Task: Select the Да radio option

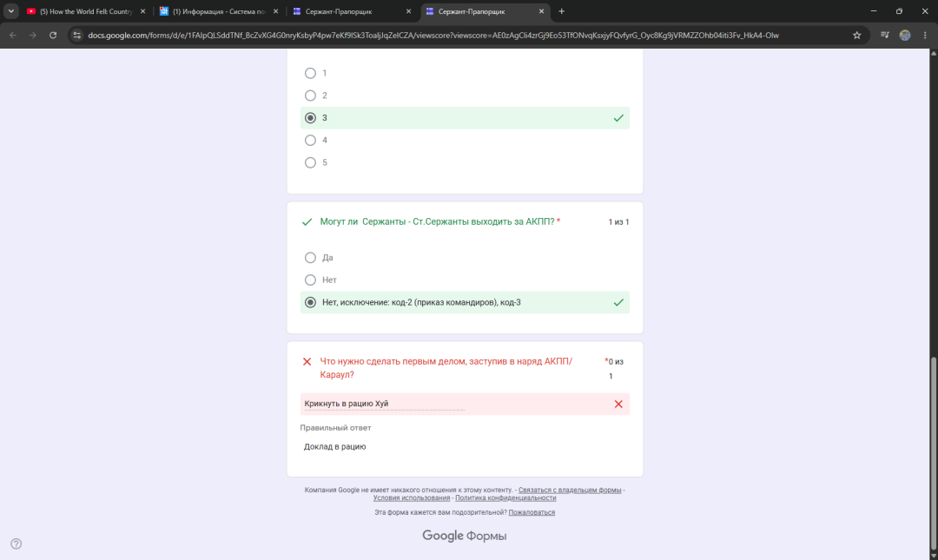Action: [310, 258]
